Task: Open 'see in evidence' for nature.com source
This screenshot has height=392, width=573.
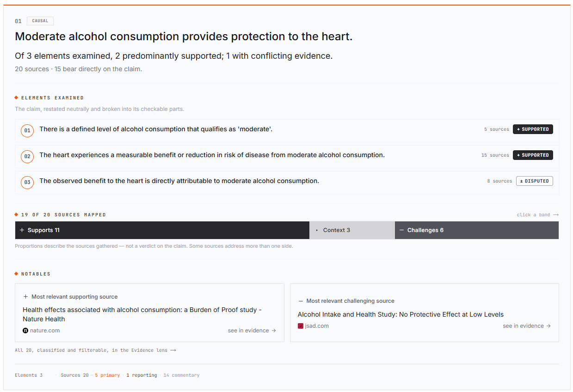Action: click(252, 331)
